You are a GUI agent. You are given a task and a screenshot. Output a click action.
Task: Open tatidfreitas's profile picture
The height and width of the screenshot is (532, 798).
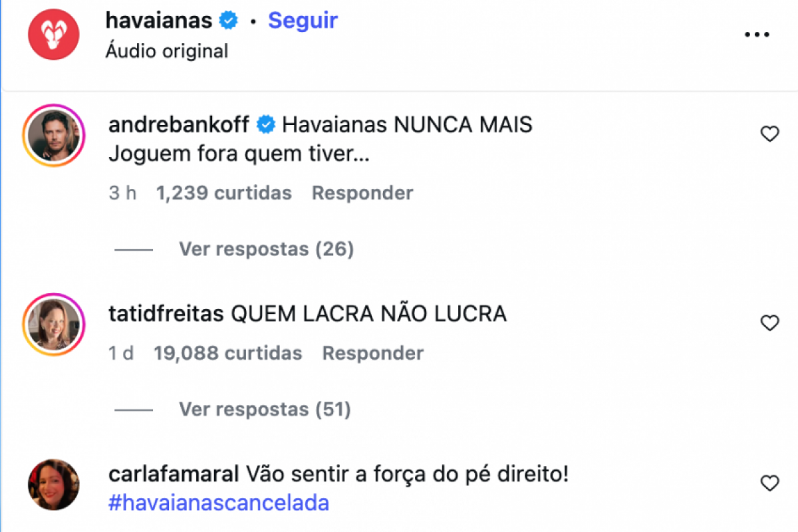[x=53, y=323]
